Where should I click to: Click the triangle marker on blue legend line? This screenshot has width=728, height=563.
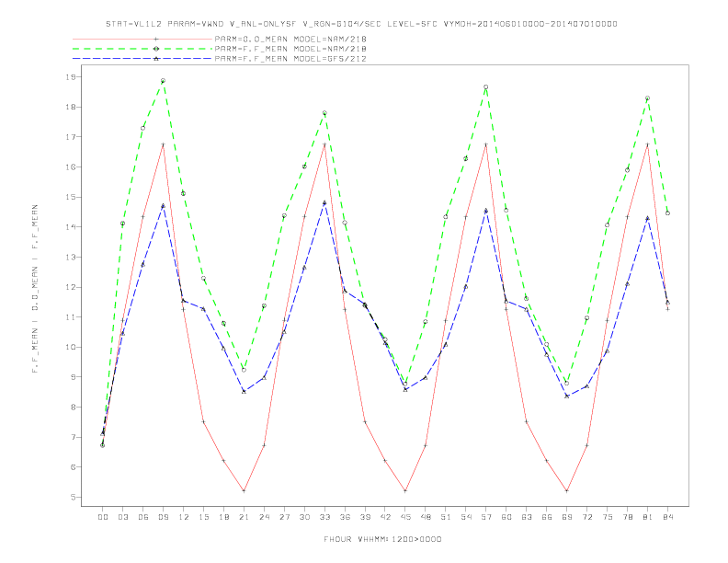[156, 59]
